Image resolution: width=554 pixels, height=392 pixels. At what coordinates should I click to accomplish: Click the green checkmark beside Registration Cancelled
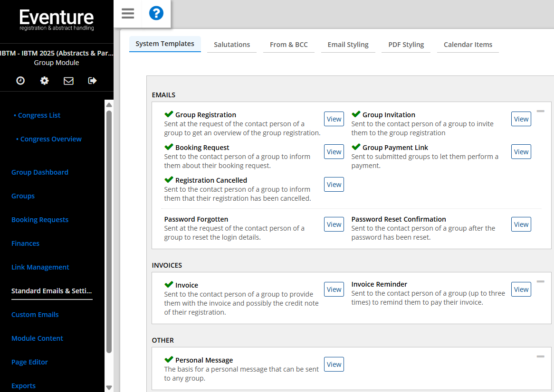point(169,179)
